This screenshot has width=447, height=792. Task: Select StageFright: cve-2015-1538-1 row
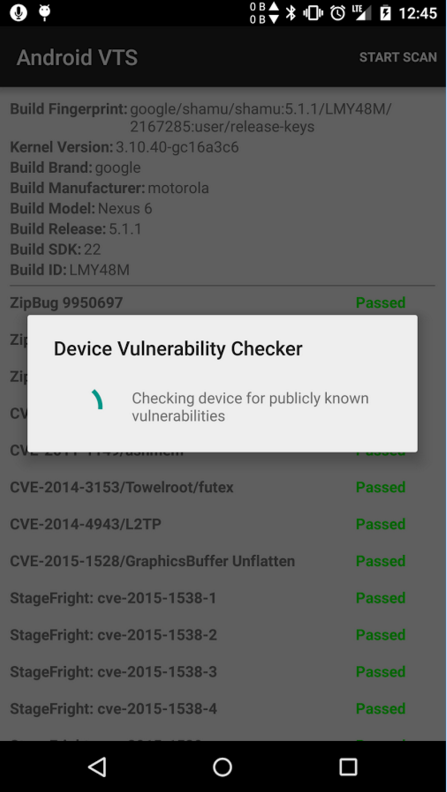(x=222, y=598)
